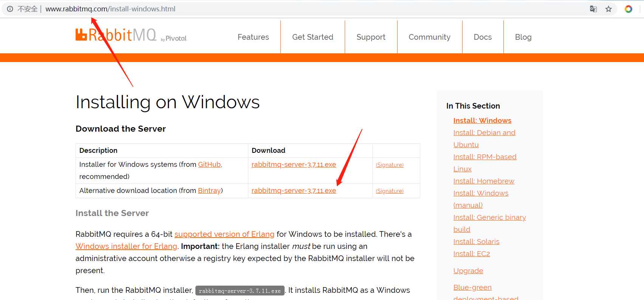The image size is (644, 300).
Task: Open Install: RPM-based Linux link
Action: pos(485,163)
